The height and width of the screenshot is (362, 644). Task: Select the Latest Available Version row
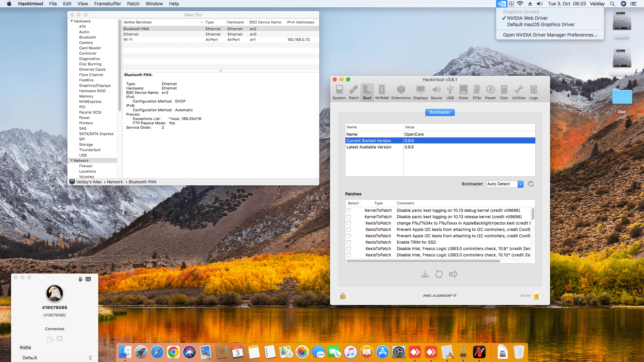point(440,147)
